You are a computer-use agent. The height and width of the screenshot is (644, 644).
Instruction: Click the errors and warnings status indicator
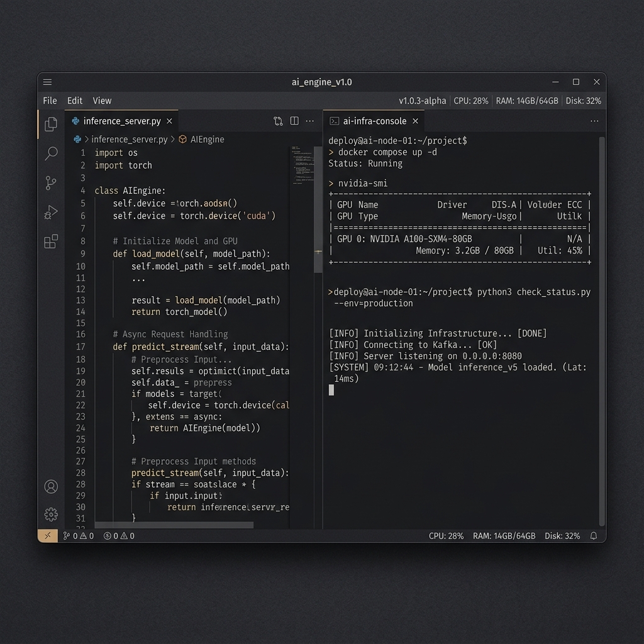coord(119,536)
